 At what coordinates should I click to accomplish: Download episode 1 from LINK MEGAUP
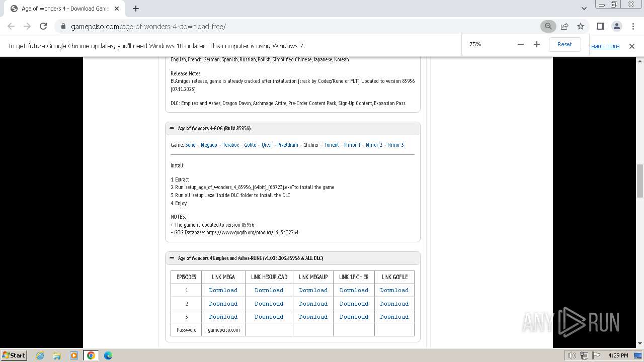coord(313,290)
